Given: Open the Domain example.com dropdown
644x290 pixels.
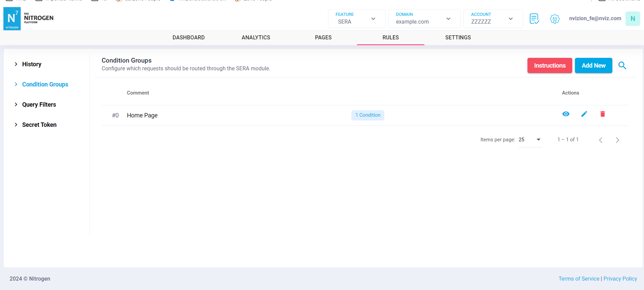Looking at the screenshot, I should [x=424, y=19].
